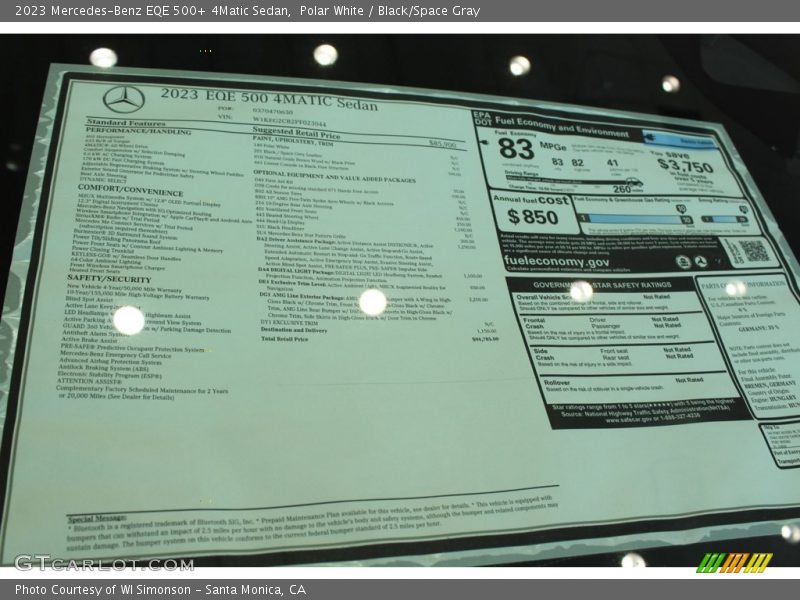Click the $850 annual fuel cost
800x600 pixels.
[x=533, y=217]
